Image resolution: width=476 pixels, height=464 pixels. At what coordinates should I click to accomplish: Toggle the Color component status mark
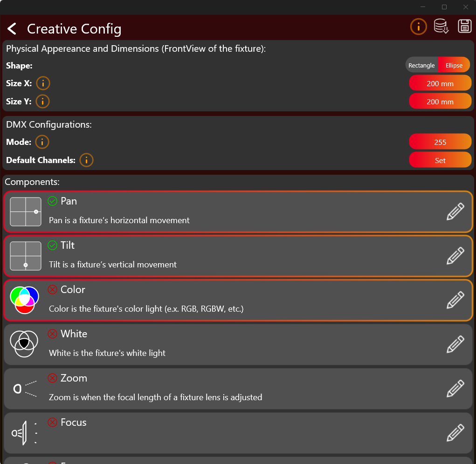pos(53,290)
